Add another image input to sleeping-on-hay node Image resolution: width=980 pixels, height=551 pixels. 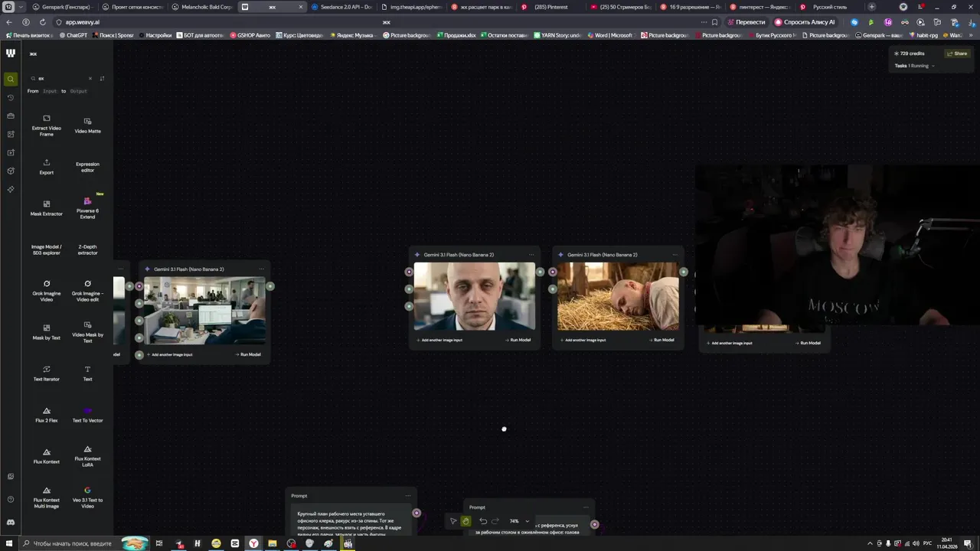tap(583, 340)
